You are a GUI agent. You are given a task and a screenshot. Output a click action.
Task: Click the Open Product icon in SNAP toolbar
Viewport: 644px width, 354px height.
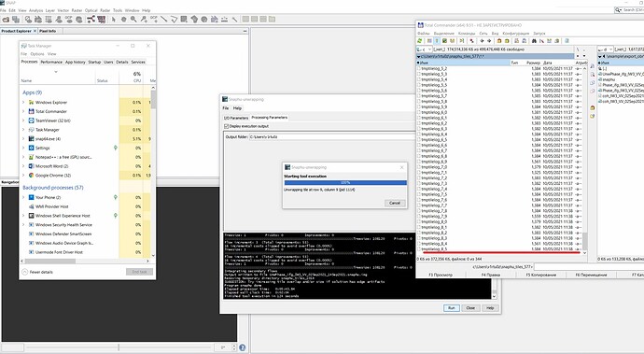tap(6, 20)
